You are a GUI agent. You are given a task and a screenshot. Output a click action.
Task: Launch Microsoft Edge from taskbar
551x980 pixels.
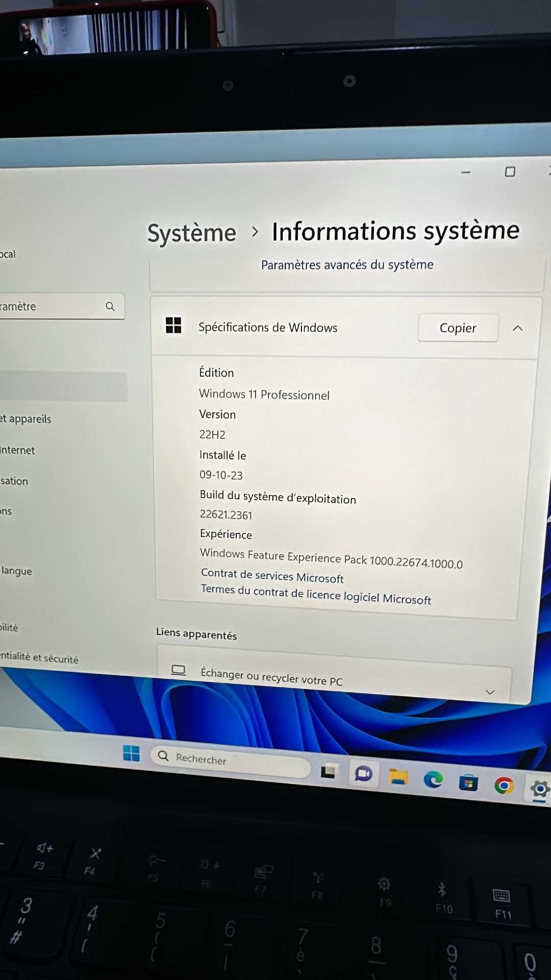click(433, 780)
